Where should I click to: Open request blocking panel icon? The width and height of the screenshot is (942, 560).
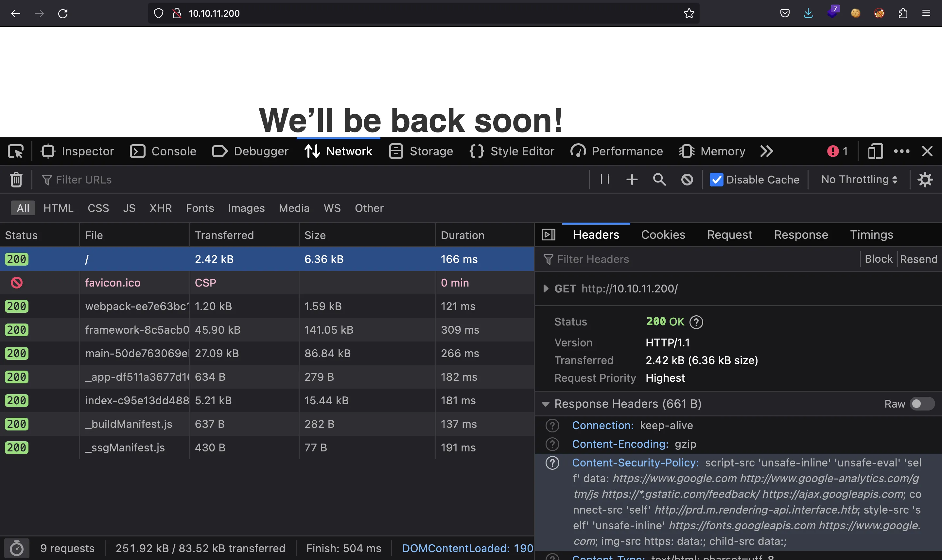[687, 180]
